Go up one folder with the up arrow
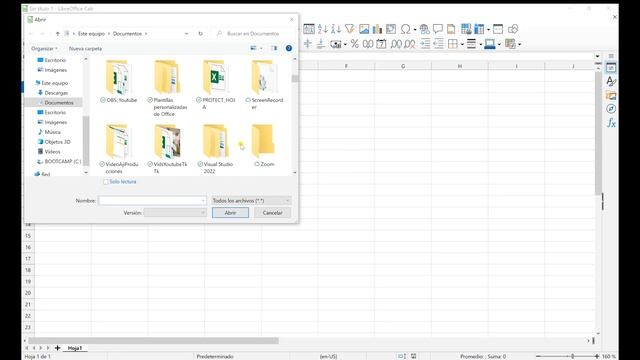The height and width of the screenshot is (360, 640). (x=58, y=33)
